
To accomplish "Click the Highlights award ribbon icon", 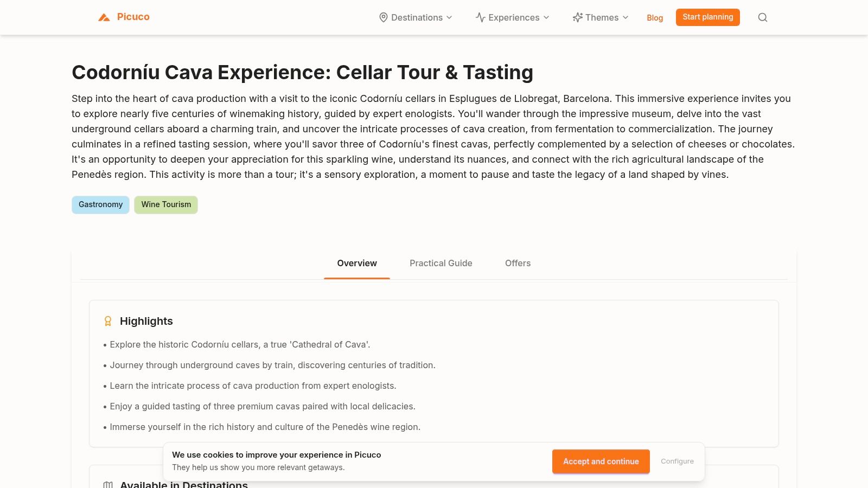I will point(108,321).
